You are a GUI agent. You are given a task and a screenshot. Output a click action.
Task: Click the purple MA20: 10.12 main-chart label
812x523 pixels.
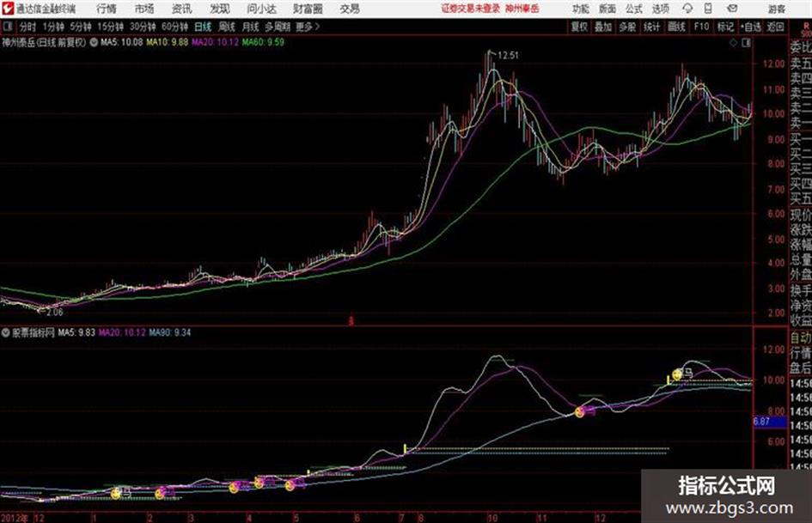[215, 42]
